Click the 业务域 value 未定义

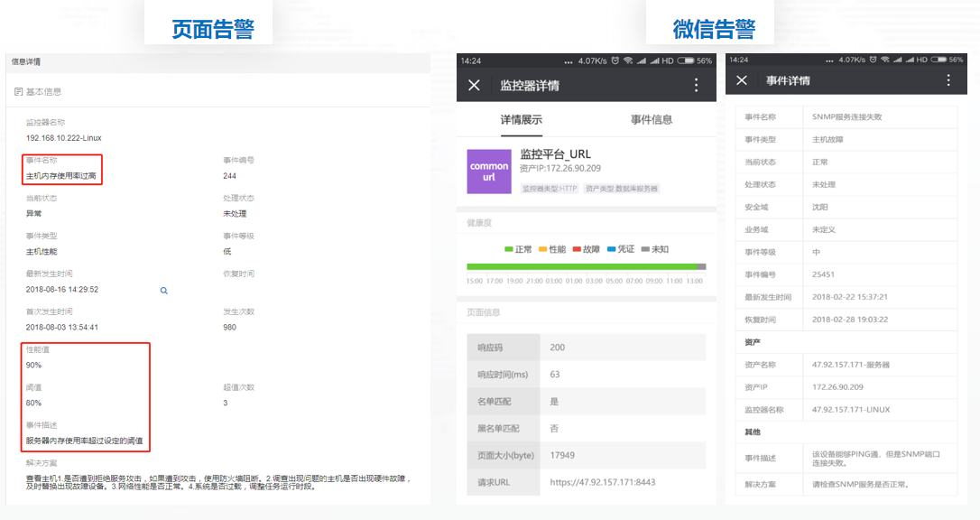(x=824, y=229)
